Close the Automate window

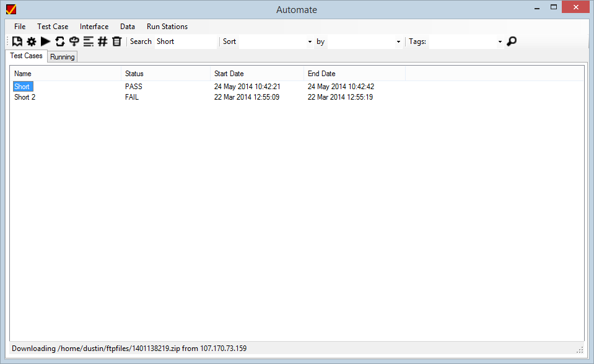576,7
